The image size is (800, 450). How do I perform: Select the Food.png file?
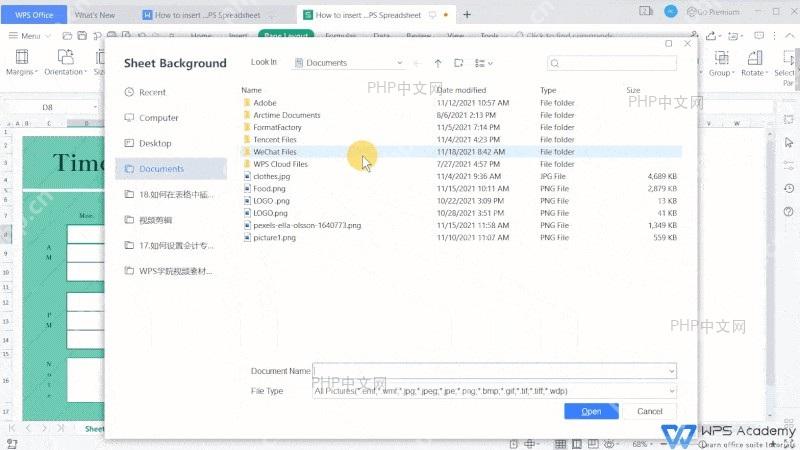click(462, 188)
